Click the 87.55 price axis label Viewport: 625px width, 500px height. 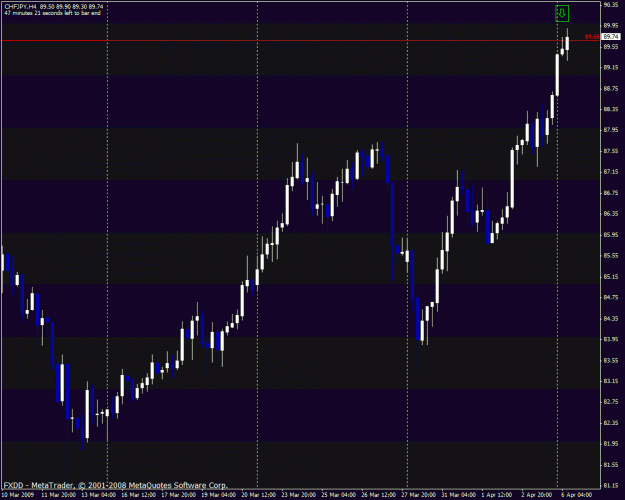coord(611,151)
